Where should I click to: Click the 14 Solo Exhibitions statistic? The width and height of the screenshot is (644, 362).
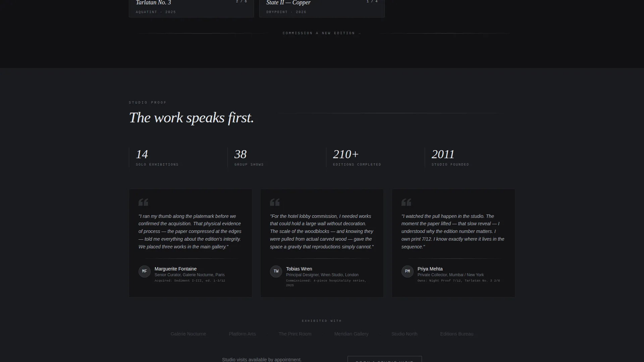point(174,158)
